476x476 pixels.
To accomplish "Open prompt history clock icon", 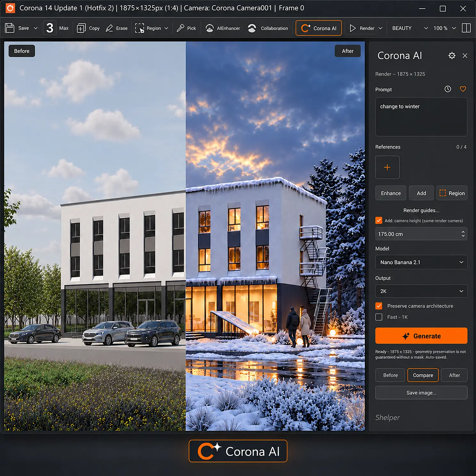I will 448,89.
